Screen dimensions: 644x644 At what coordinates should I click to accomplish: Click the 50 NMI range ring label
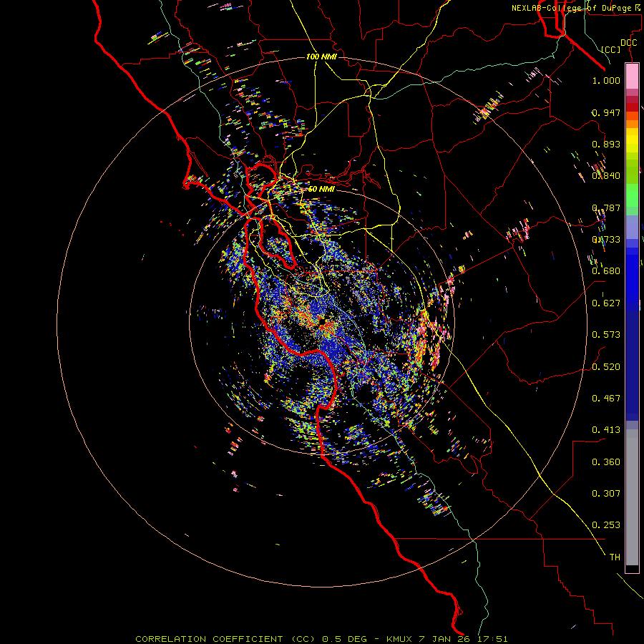pyautogui.click(x=321, y=189)
